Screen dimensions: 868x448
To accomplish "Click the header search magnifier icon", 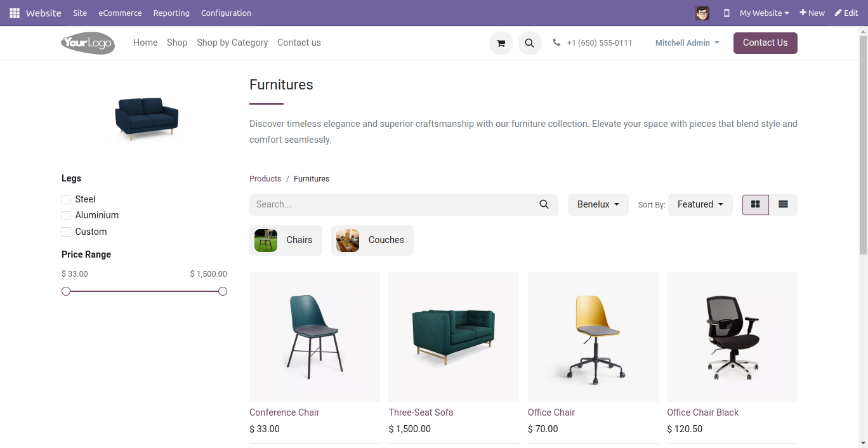I will pos(529,43).
